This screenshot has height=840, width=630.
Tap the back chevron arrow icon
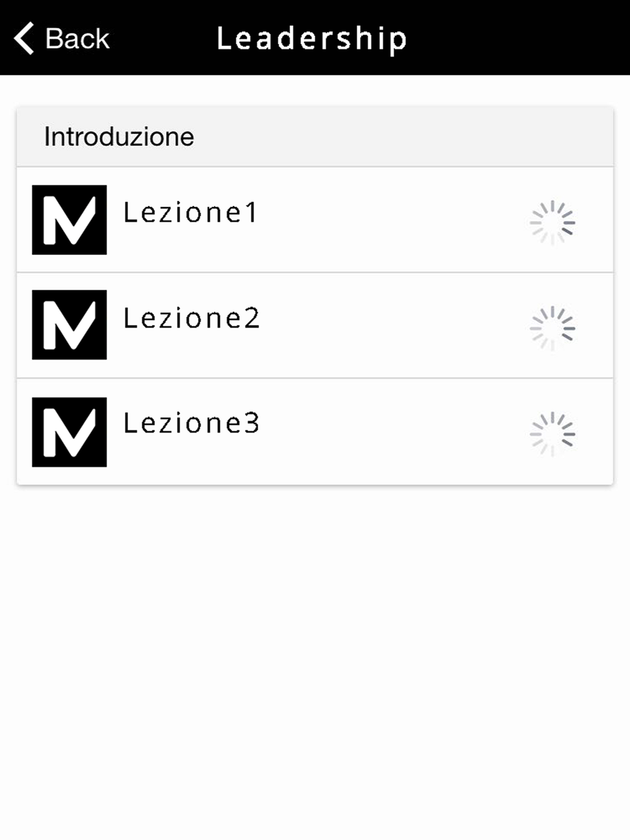tap(24, 38)
